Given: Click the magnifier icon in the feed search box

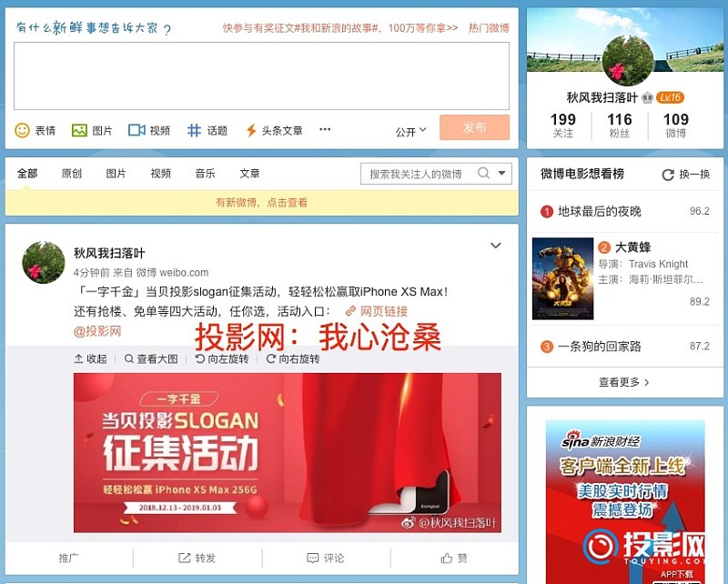Looking at the screenshot, I should coord(483,173).
